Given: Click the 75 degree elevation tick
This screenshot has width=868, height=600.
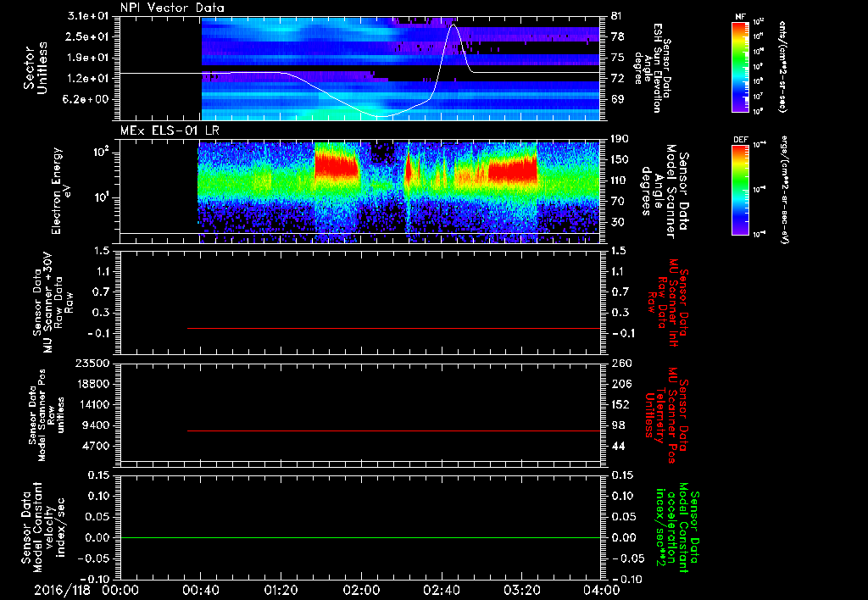Looking at the screenshot, I should tap(617, 58).
